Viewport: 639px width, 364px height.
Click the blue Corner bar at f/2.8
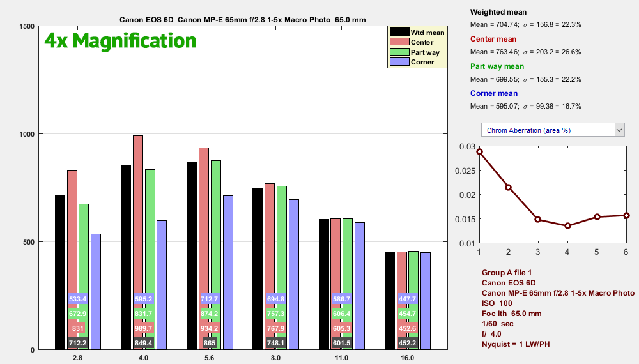coord(96,292)
